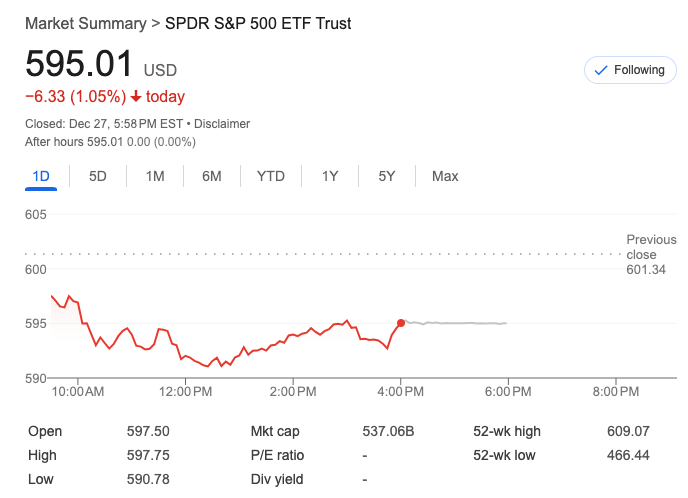Switch to the 6M tab
The width and height of the screenshot is (688, 498).
211,176
